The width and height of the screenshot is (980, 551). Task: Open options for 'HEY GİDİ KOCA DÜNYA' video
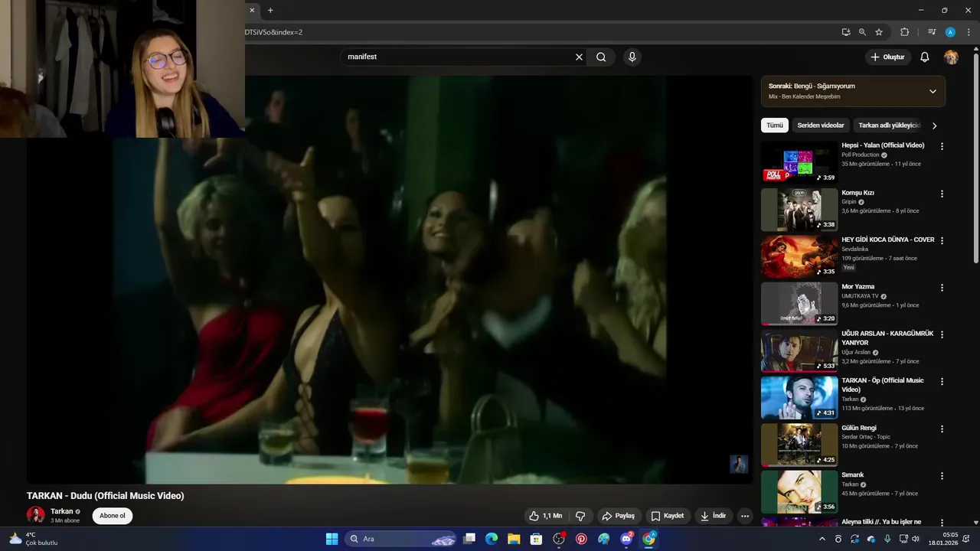click(x=942, y=240)
